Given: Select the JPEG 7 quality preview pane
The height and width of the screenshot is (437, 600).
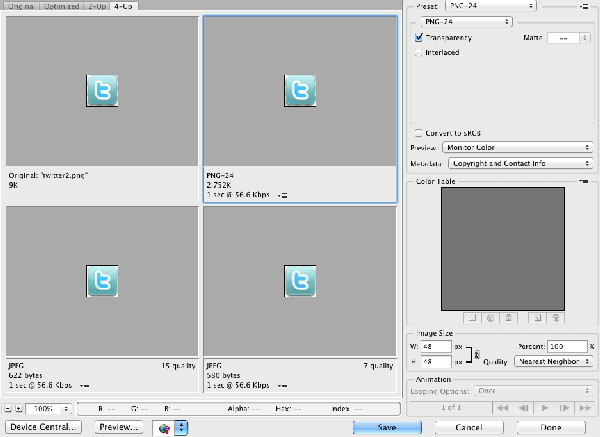Looking at the screenshot, I should click(300, 281).
